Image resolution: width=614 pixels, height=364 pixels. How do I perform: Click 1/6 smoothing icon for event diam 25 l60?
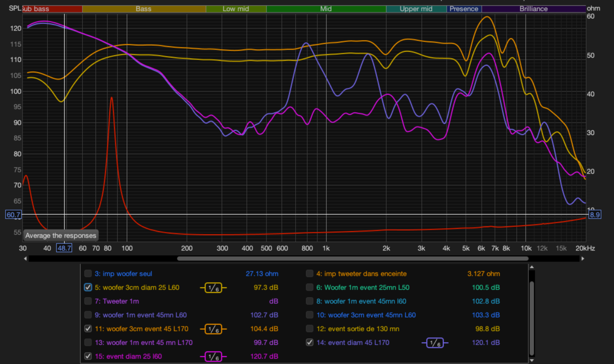pyautogui.click(x=213, y=357)
